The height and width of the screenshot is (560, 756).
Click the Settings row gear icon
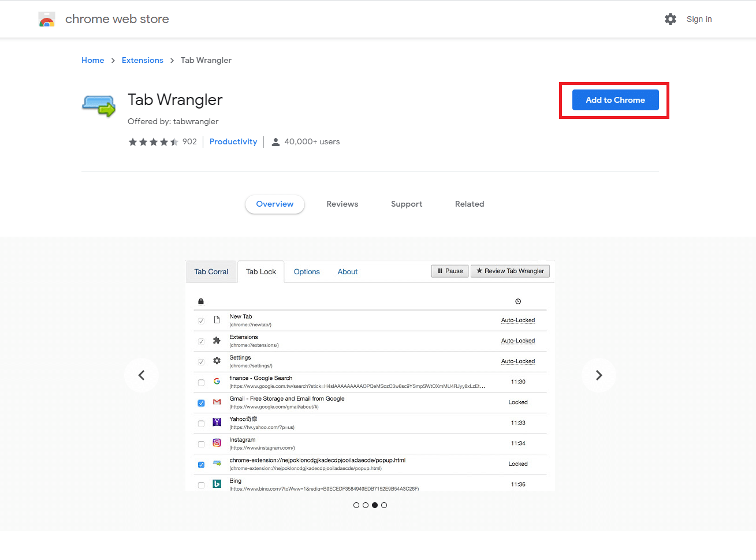pos(217,361)
